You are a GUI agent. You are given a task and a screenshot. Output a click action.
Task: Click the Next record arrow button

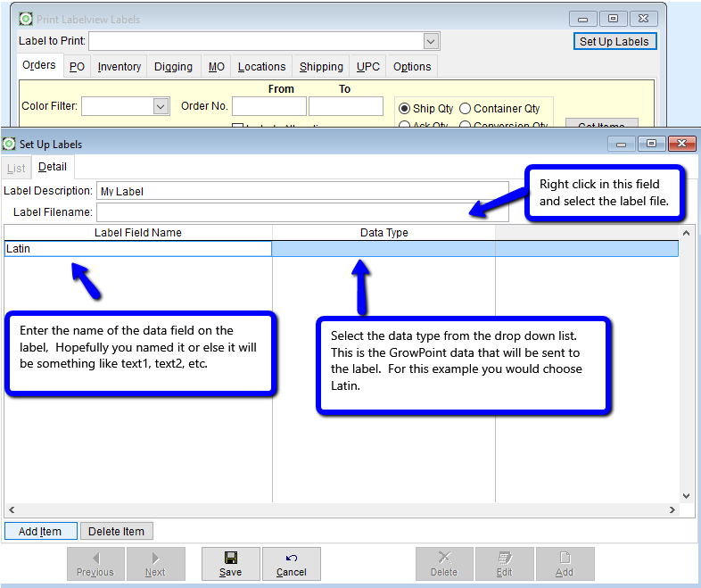[x=155, y=564]
